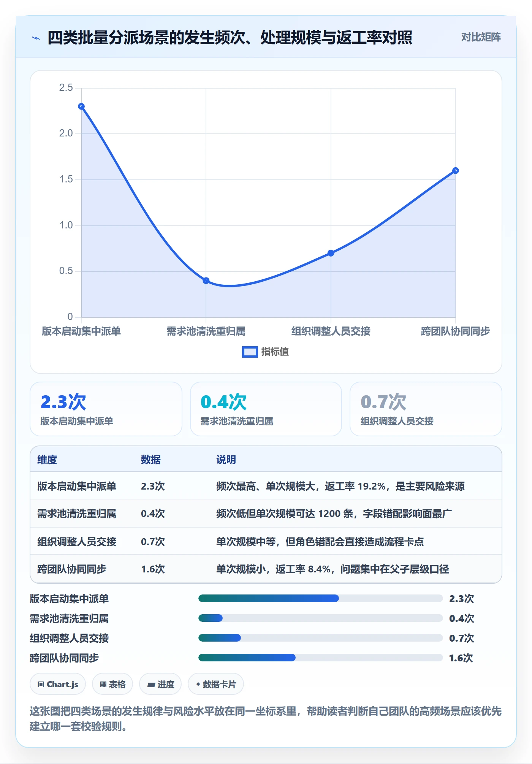Toggle the 指标值 legend color box
Screen dimensions: 532x764
pos(250,352)
